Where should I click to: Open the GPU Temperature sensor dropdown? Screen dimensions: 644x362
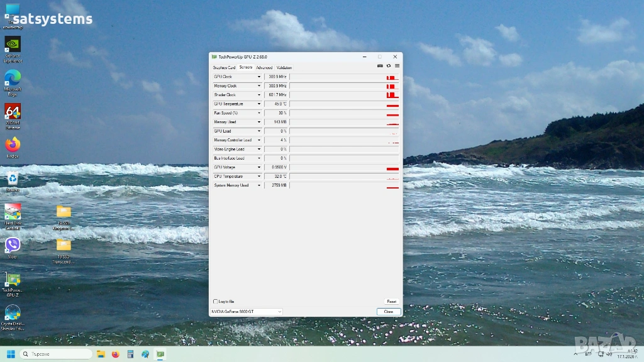coord(258,104)
